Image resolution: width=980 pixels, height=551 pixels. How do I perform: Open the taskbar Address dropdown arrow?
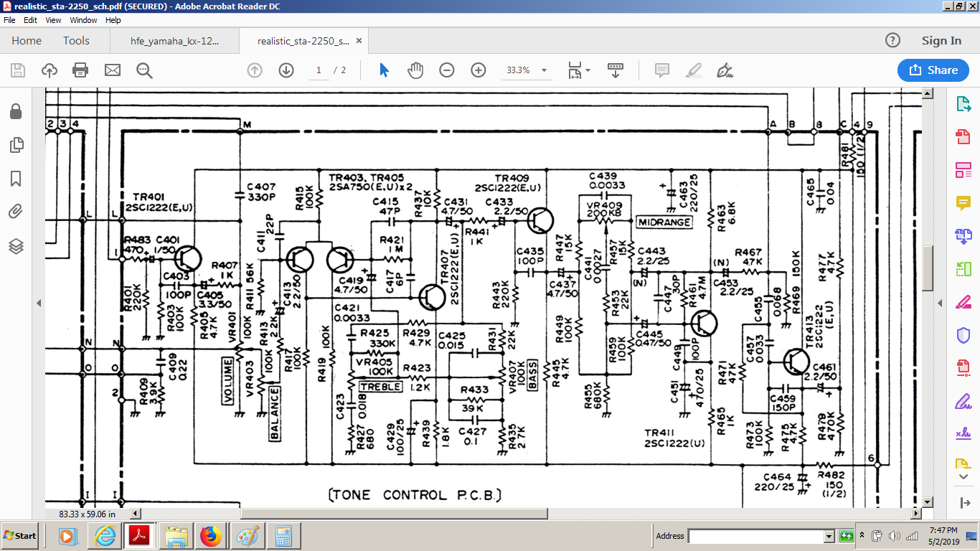[829, 536]
